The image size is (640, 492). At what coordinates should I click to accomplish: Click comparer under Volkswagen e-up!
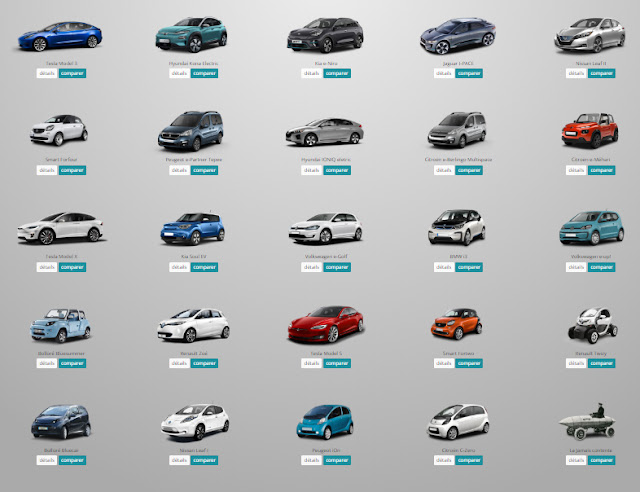tap(602, 267)
